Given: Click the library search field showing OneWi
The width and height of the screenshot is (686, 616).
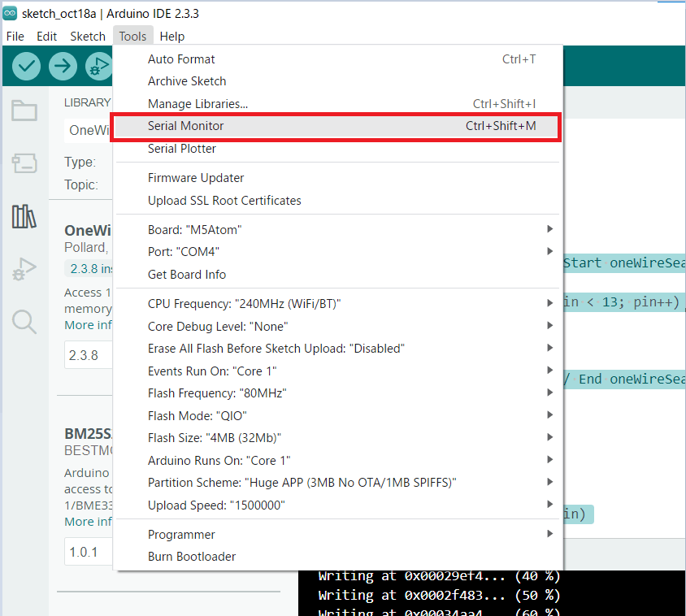Looking at the screenshot, I should coord(89,130).
